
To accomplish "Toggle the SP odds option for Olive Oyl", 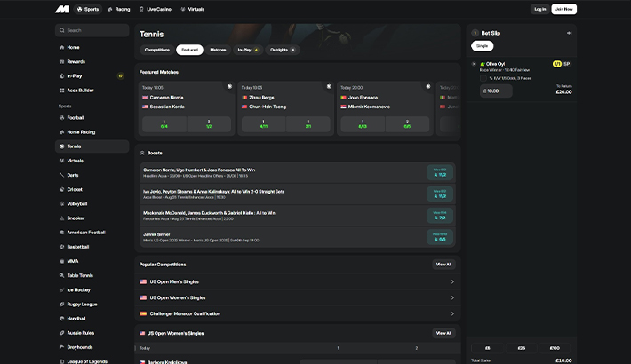I will tap(567, 64).
